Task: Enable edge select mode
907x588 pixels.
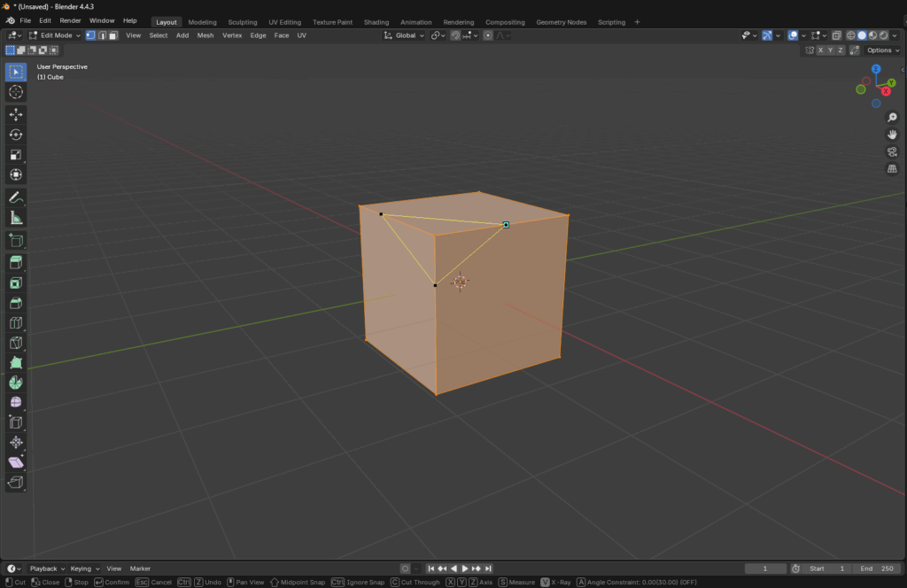Action: pyautogui.click(x=102, y=35)
